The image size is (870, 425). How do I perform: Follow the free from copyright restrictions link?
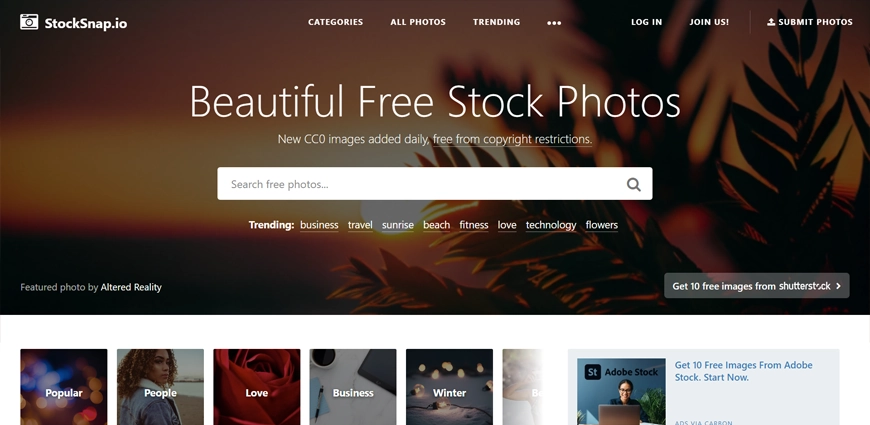[512, 139]
